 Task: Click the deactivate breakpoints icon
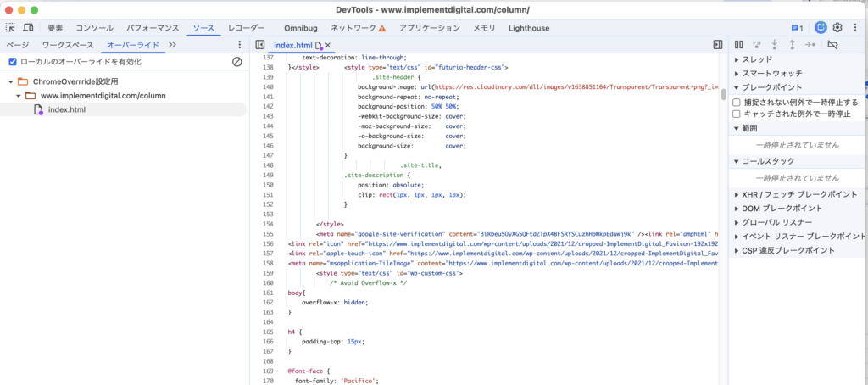click(832, 45)
